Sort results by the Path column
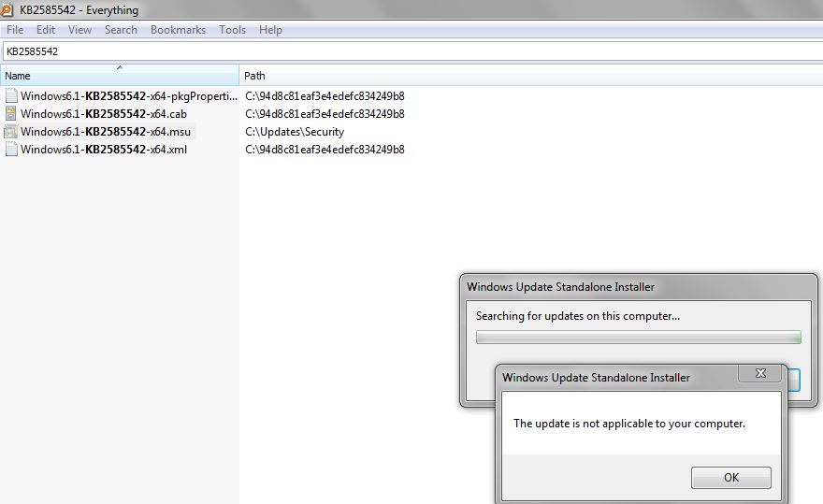823x504 pixels. pyautogui.click(x=531, y=76)
